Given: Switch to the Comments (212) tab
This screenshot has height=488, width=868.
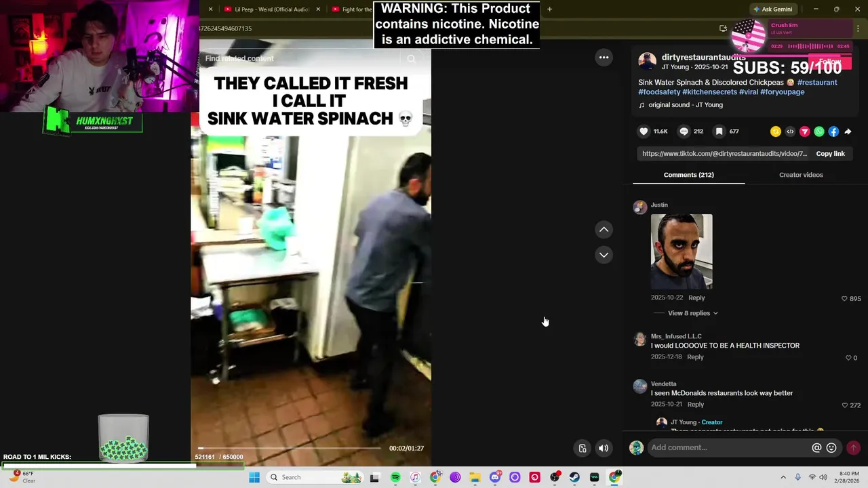Looking at the screenshot, I should (688, 175).
